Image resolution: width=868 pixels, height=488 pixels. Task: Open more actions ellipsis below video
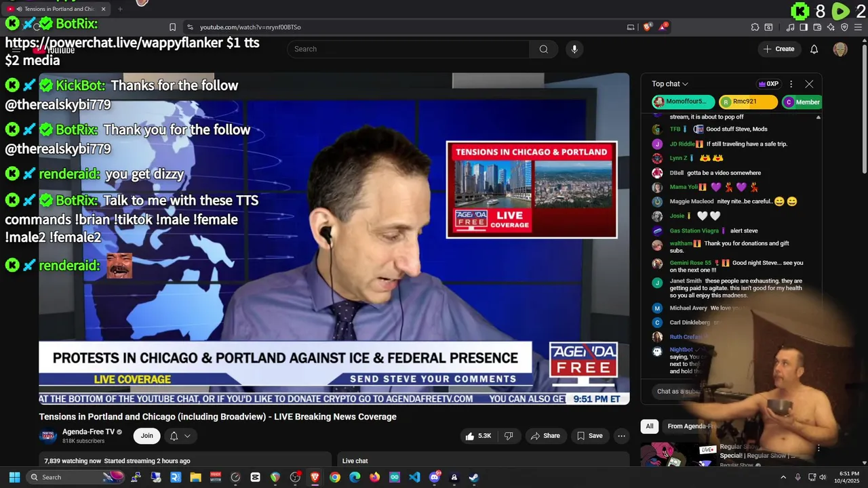[x=621, y=436]
